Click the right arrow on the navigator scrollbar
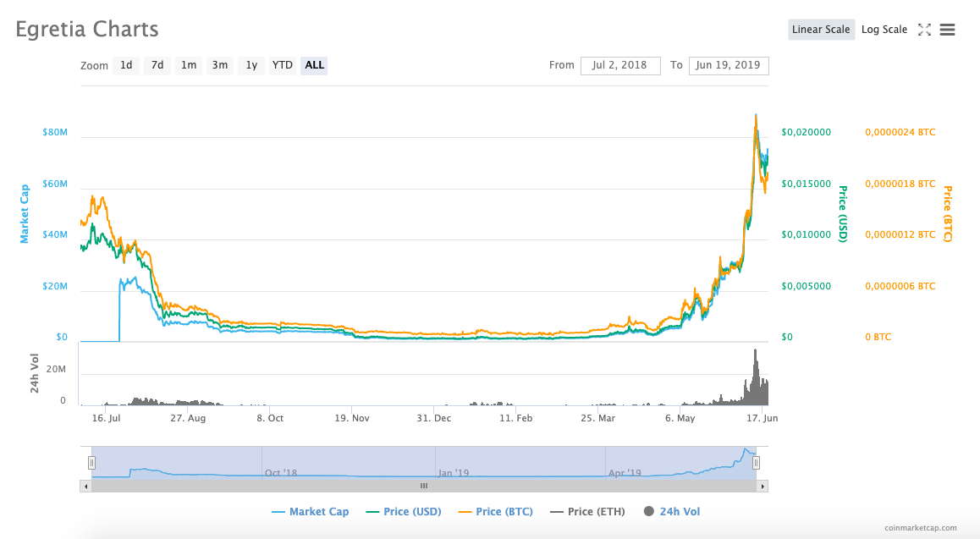The width and height of the screenshot is (980, 539). tap(763, 486)
